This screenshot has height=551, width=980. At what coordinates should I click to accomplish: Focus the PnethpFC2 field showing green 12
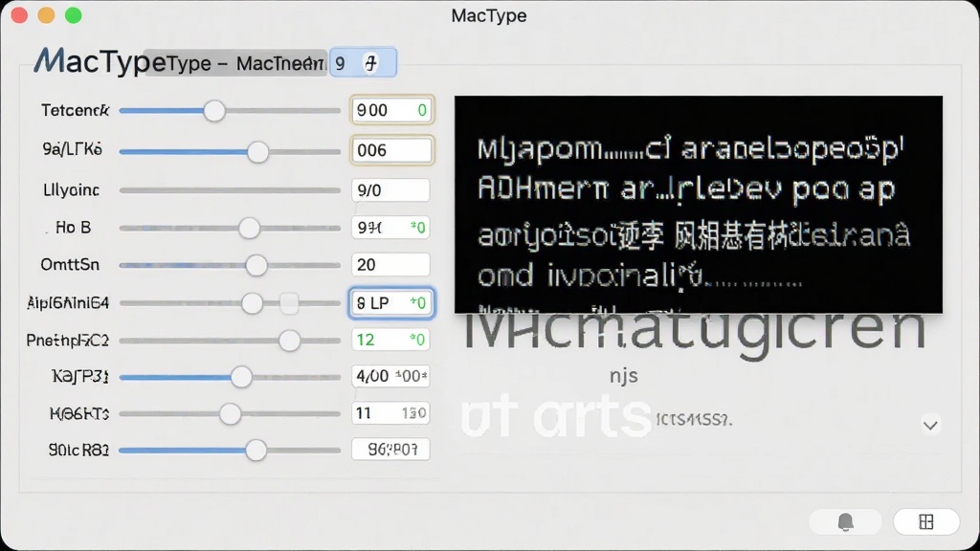pyautogui.click(x=390, y=340)
